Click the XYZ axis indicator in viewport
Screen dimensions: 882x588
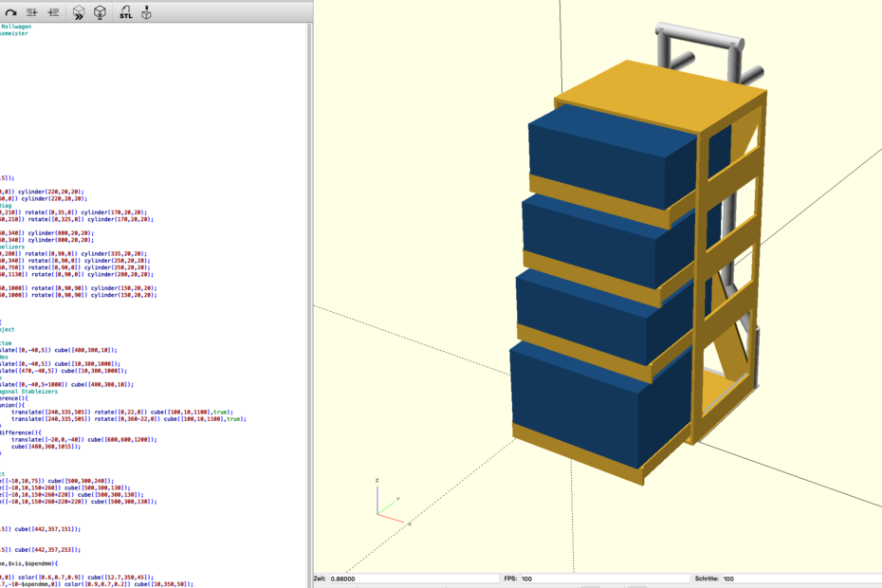[393, 502]
